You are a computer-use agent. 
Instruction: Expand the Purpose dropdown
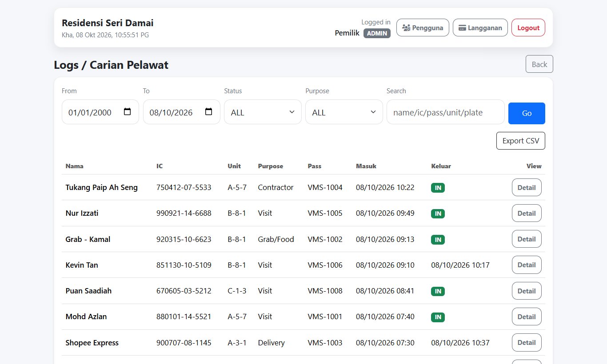click(x=344, y=112)
